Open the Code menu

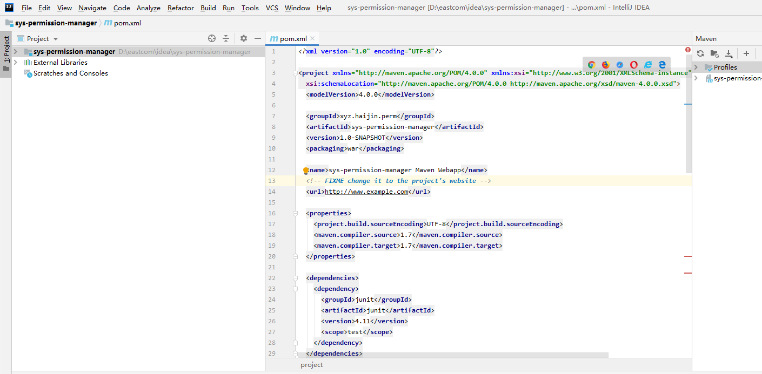[x=121, y=8]
